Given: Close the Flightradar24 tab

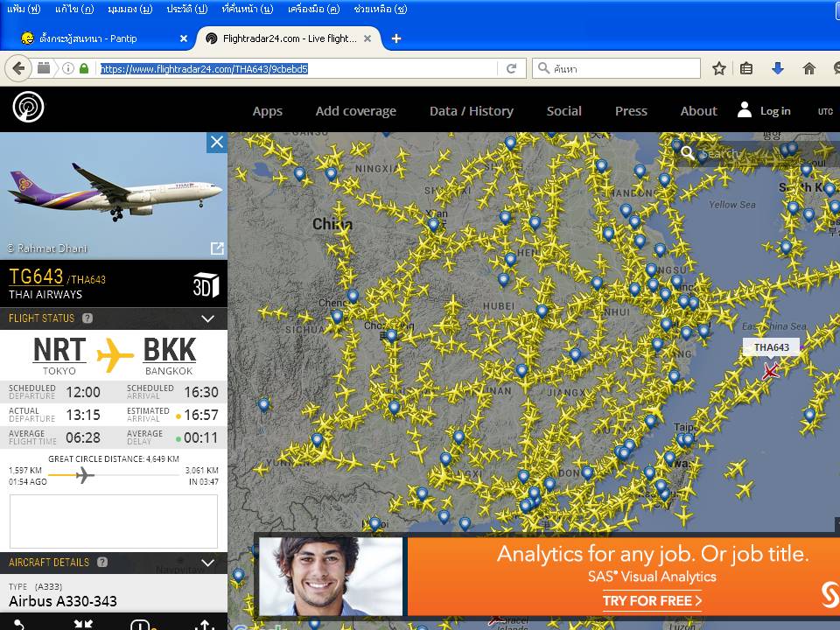Looking at the screenshot, I should (367, 38).
